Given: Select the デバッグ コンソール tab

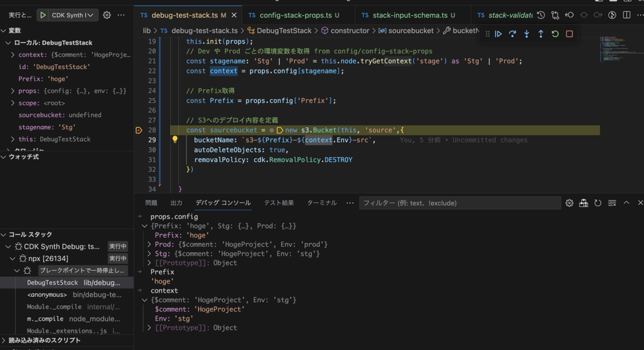Looking at the screenshot, I should click(x=223, y=203).
